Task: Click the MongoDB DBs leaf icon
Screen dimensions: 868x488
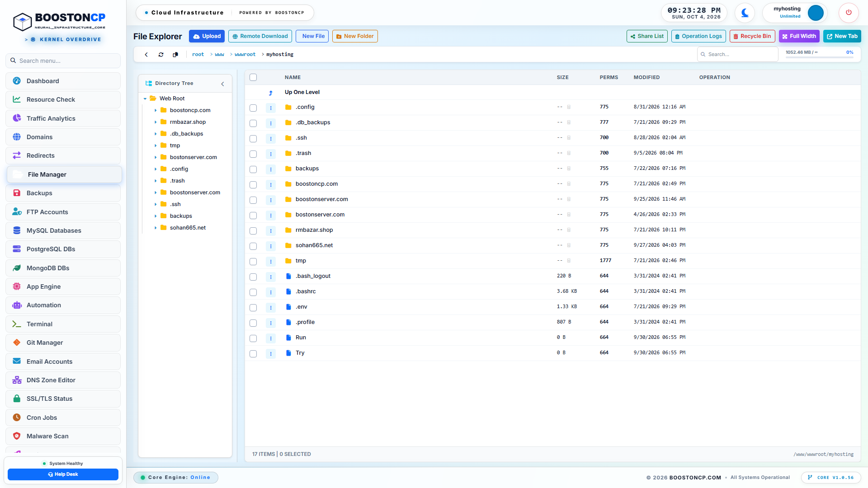Action: [17, 268]
